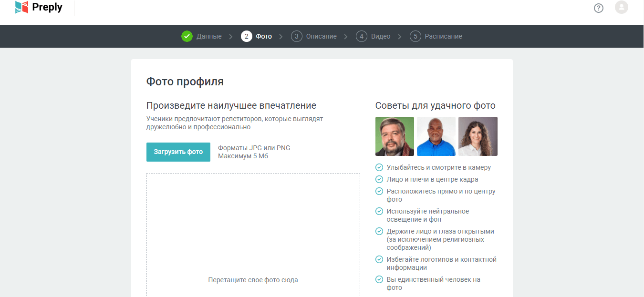Open the help question mark icon

(x=599, y=8)
